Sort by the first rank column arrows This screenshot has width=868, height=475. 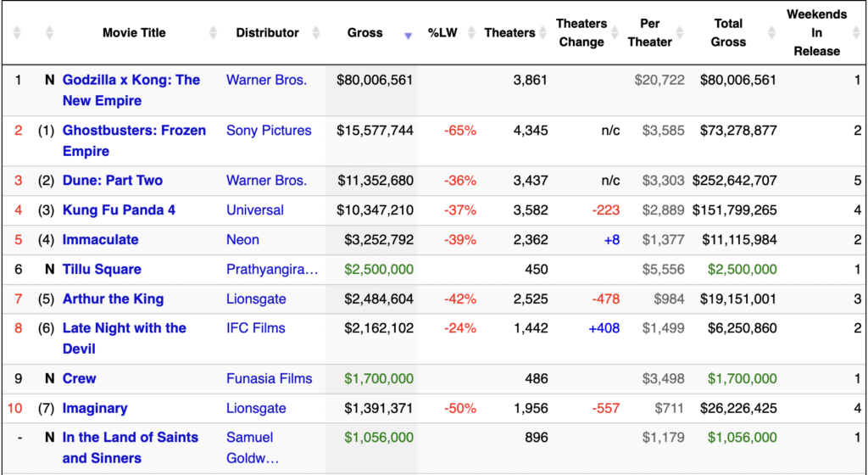click(x=17, y=33)
